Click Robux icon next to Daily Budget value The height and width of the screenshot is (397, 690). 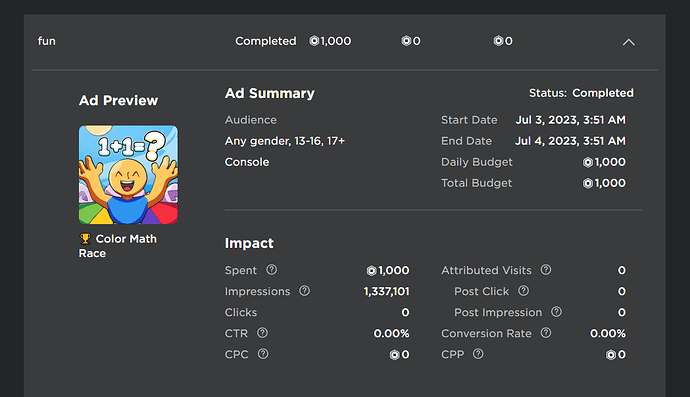point(587,162)
